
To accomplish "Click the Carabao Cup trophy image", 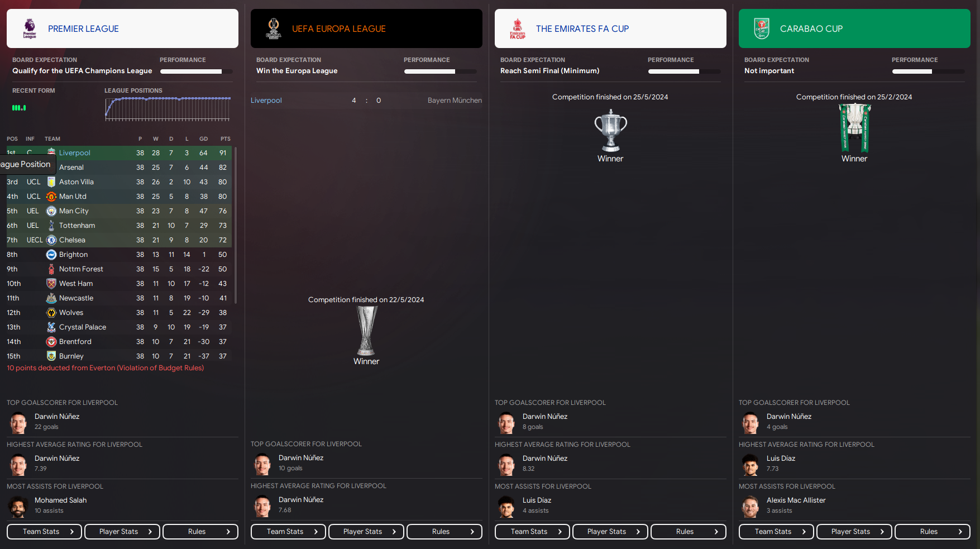I will click(x=854, y=128).
